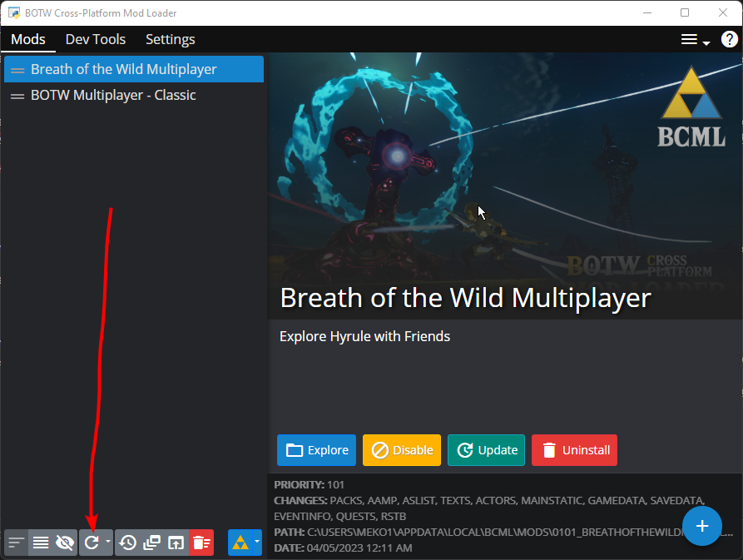743x560 pixels.
Task: Click the 'Explore Hyrule with Friends' description
Action: click(365, 336)
